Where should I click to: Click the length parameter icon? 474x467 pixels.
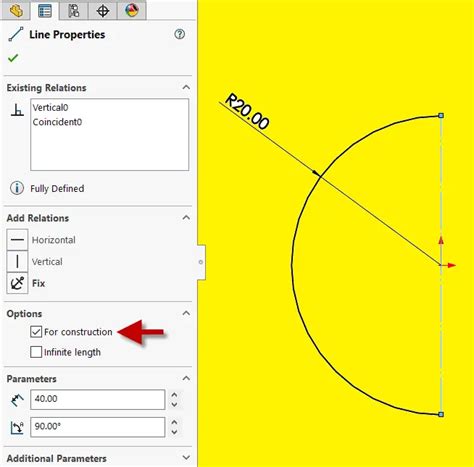point(17,400)
